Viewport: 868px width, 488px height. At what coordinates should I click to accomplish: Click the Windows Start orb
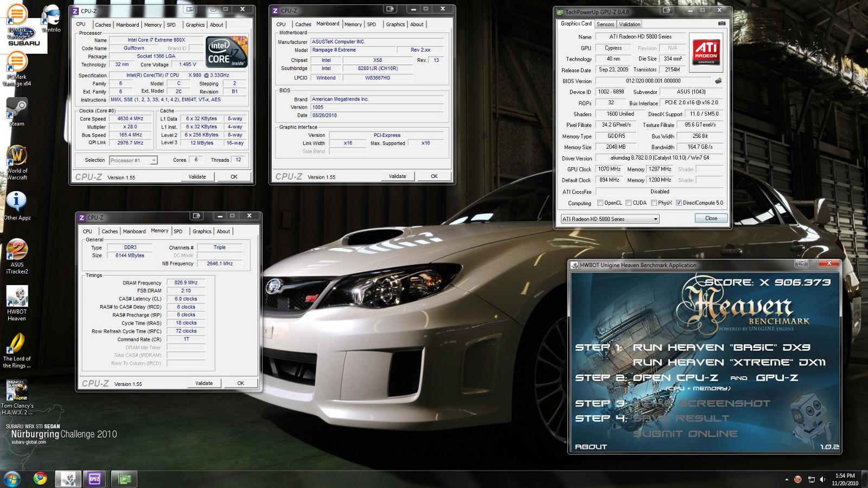12,479
